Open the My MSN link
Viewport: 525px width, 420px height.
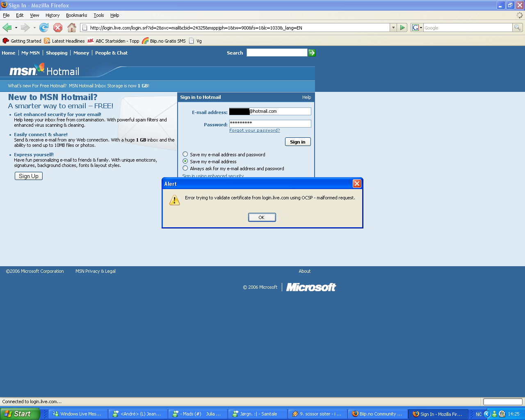[x=31, y=53]
